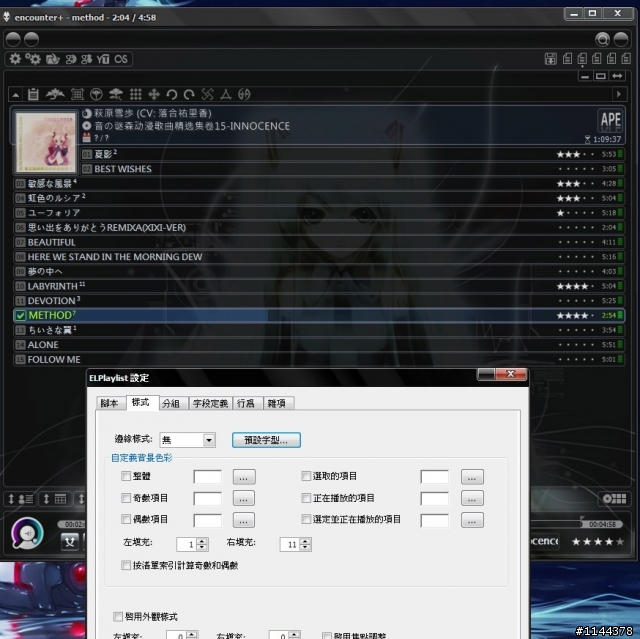This screenshot has width=640, height=639.
Task: Click the crossed-ribbons pattern icon
Action: pos(207,94)
